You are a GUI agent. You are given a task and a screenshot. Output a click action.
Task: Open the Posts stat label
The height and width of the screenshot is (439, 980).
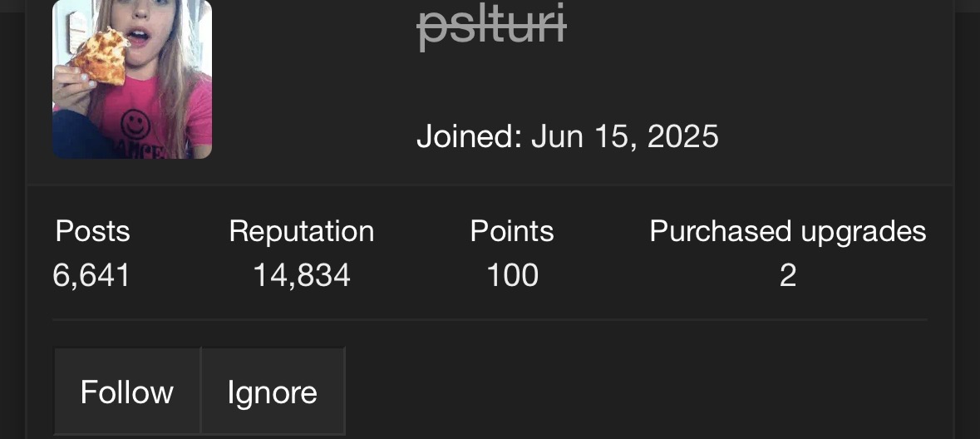pos(92,231)
